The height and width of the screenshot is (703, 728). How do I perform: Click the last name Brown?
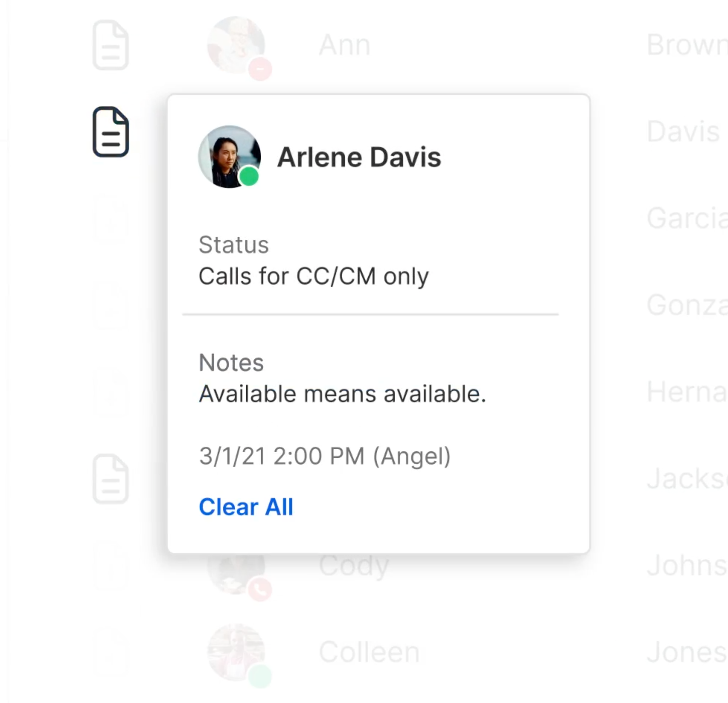tap(687, 45)
